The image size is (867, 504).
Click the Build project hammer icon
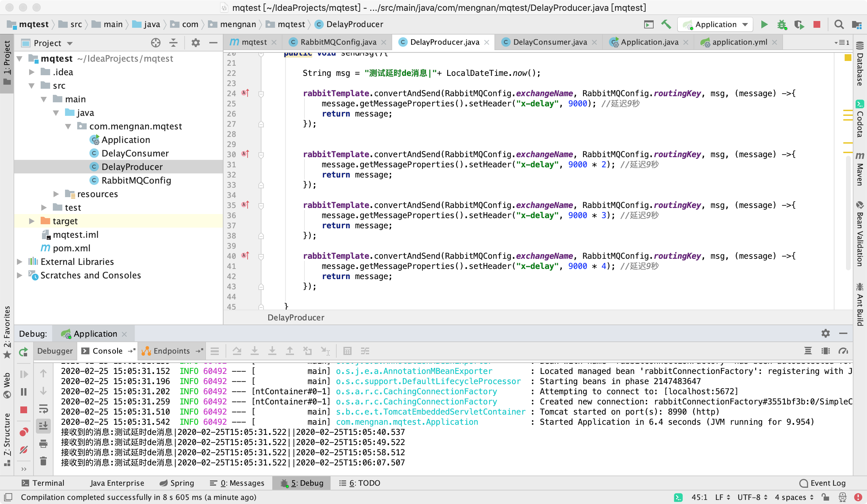(666, 24)
